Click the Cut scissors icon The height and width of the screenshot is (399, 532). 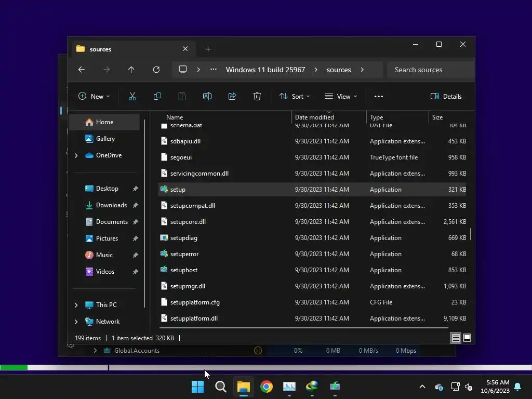(132, 96)
